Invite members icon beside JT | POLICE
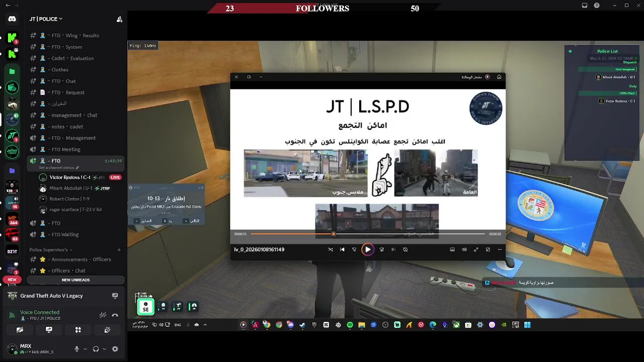This screenshot has width=644, height=362. coord(119,19)
